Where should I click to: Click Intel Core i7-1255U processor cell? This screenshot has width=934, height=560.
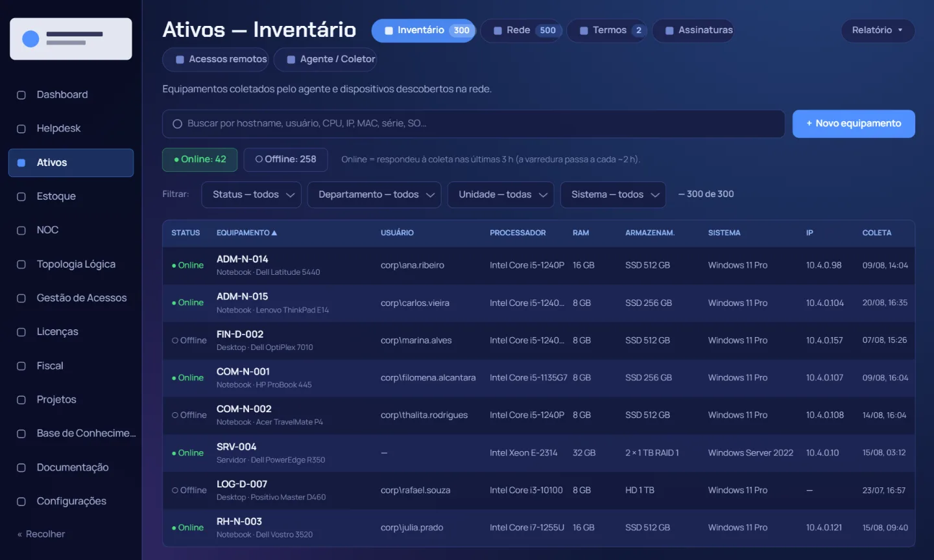point(527,528)
